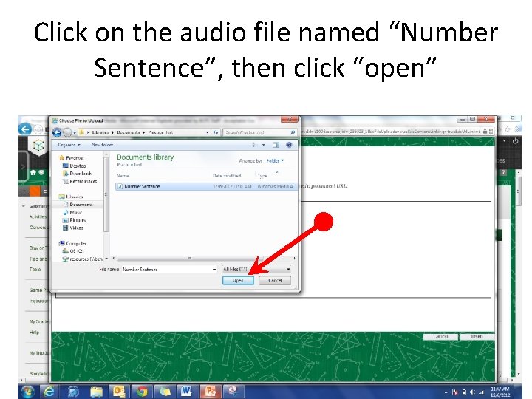Click the home icon in web page

[33, 173]
